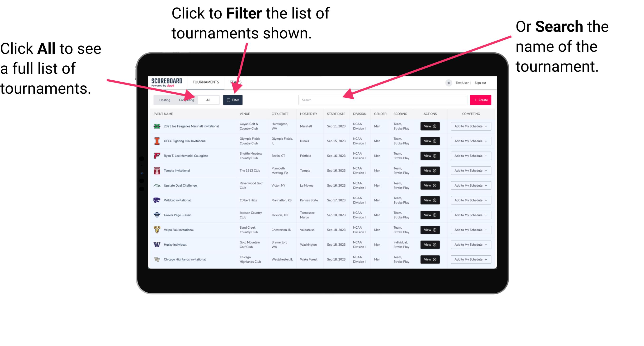
Task: Toggle the Hosting tab filter
Action: click(x=164, y=100)
